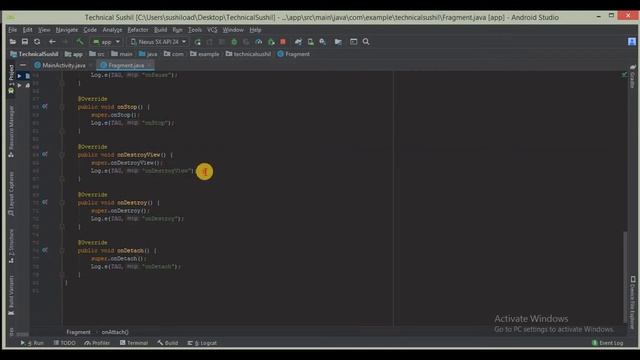
Task: Click the Back navigation arrow
Action: coord(52,42)
